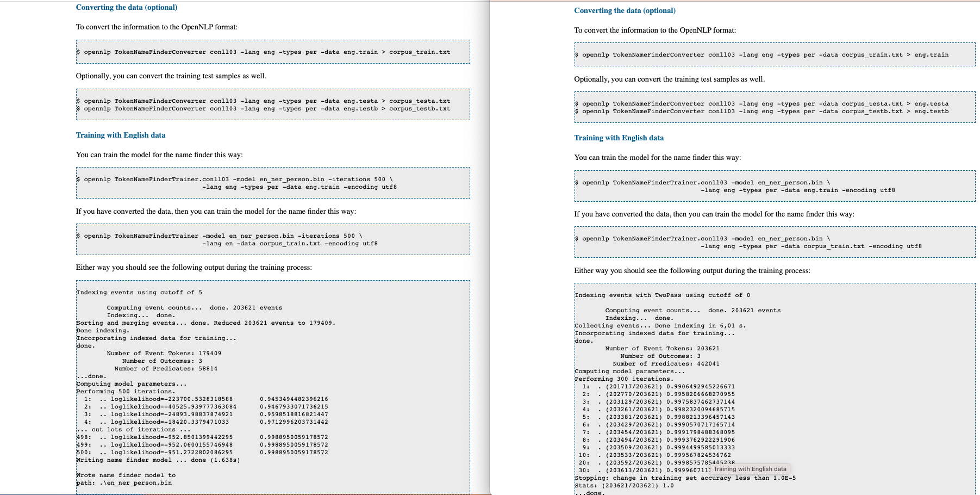Image resolution: width=980 pixels, height=495 pixels.
Task: Click right page command ending "corpus_testb.txt > eng.testb"
Action: point(761,112)
